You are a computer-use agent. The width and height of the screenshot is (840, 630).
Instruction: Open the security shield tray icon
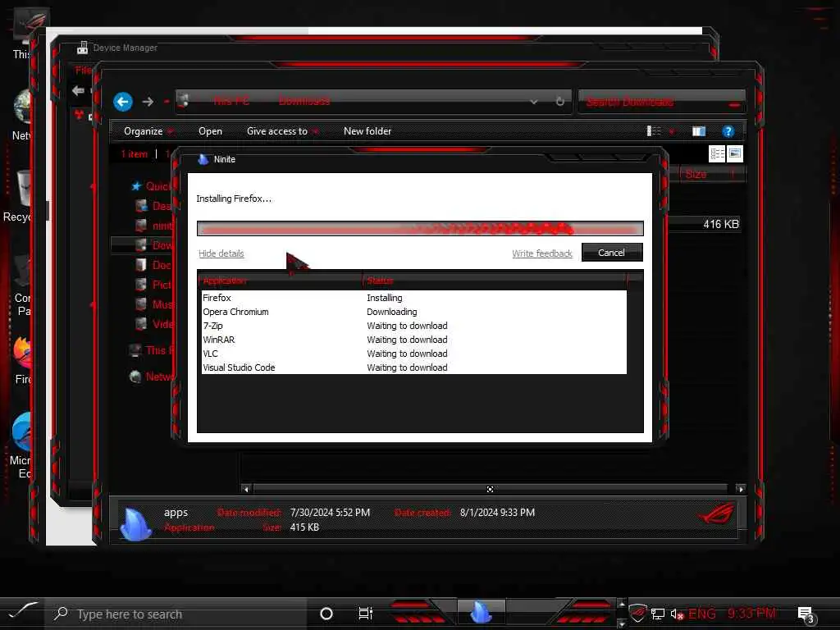point(637,614)
